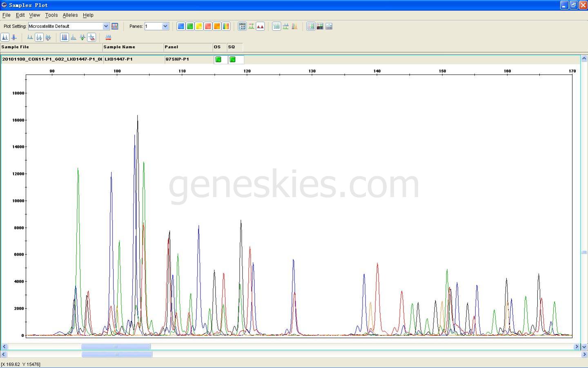Click the first full view peaks icon
Viewport: 588px width, 368px height.
5,37
